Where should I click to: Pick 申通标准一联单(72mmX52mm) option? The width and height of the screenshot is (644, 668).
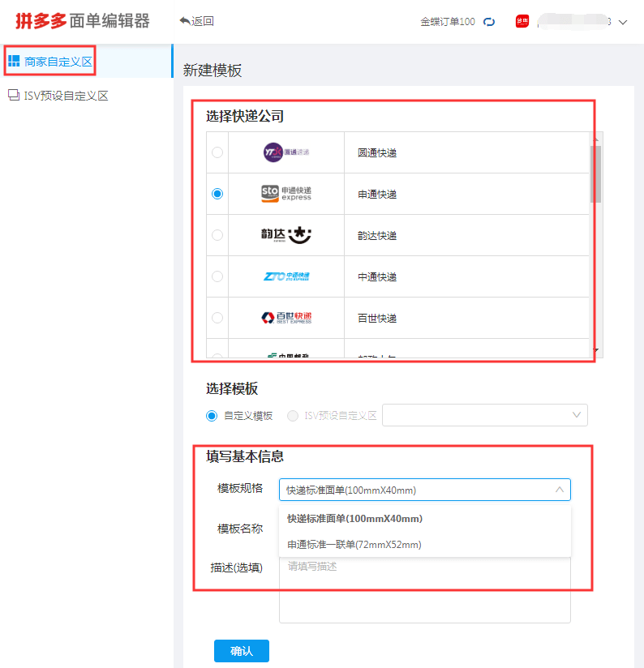pyautogui.click(x=354, y=545)
